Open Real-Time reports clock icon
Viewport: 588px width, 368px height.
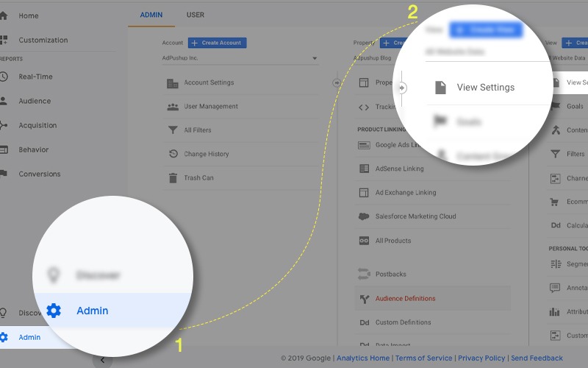point(4,77)
